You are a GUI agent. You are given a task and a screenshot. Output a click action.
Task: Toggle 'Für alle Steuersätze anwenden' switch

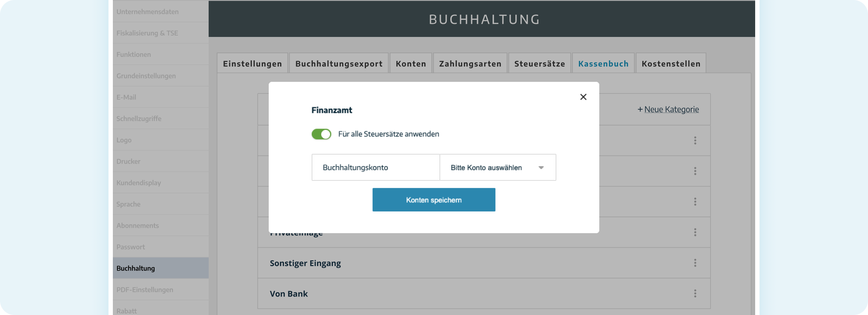(x=321, y=134)
